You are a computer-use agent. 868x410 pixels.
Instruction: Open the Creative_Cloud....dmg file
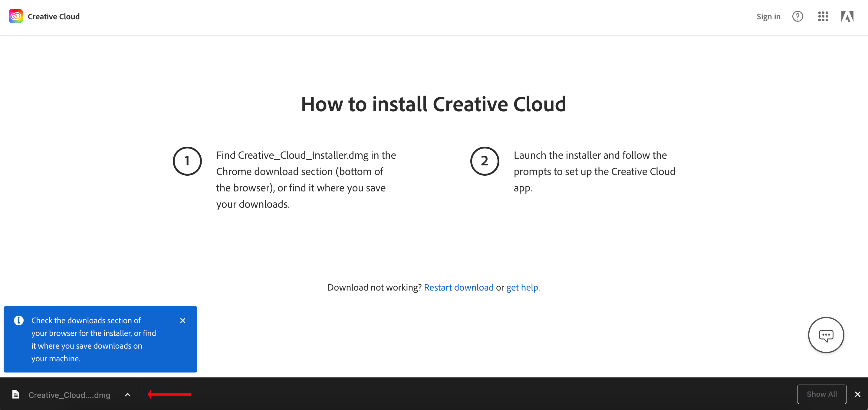[69, 395]
